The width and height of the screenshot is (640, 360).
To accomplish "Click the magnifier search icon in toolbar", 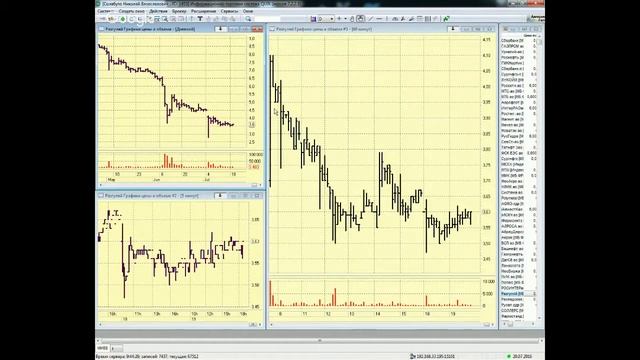I will click(248, 19).
